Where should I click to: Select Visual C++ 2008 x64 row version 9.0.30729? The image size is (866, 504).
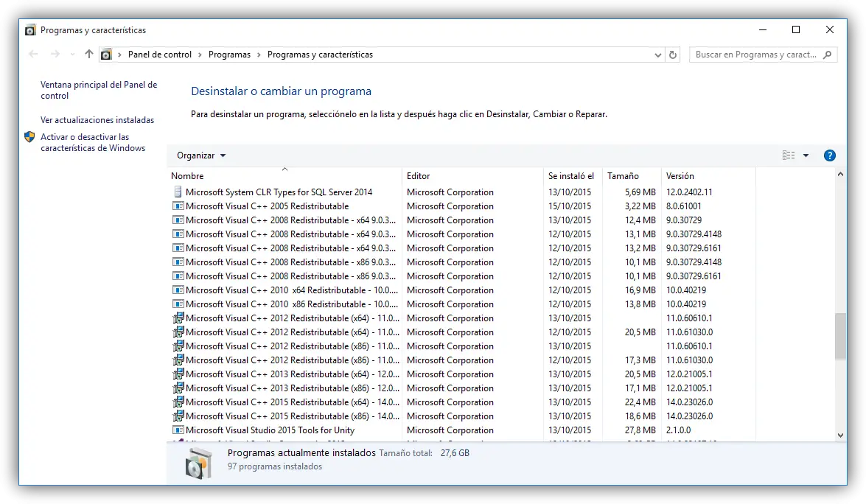click(x=462, y=220)
